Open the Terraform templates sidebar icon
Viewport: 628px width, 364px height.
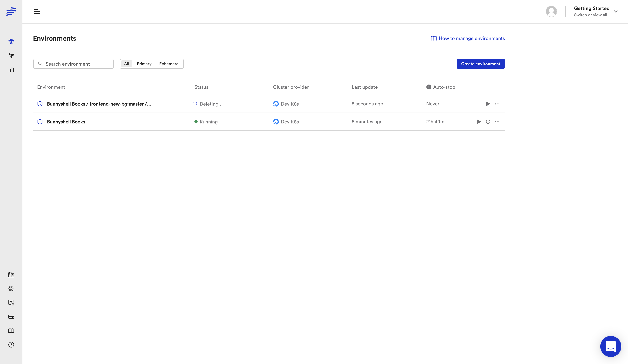(11, 55)
